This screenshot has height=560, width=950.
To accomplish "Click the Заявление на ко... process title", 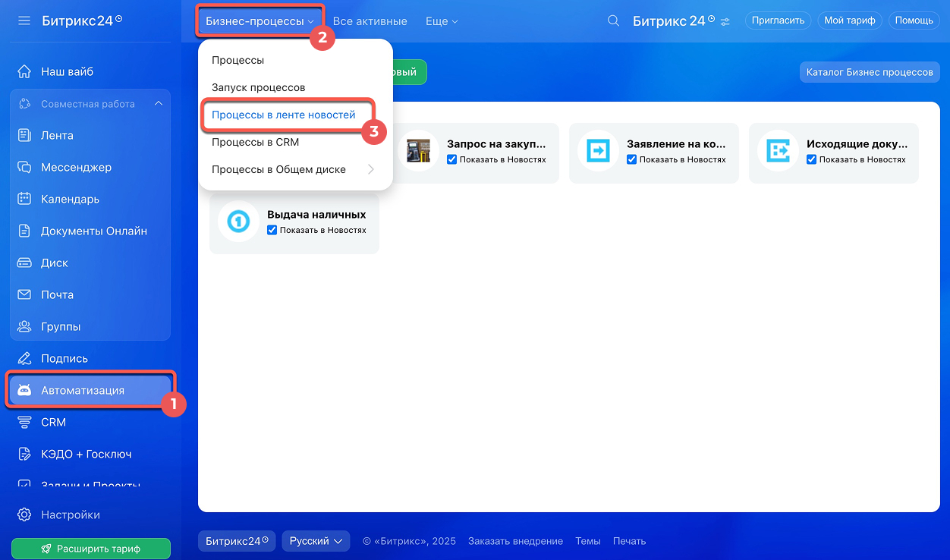I will [676, 144].
